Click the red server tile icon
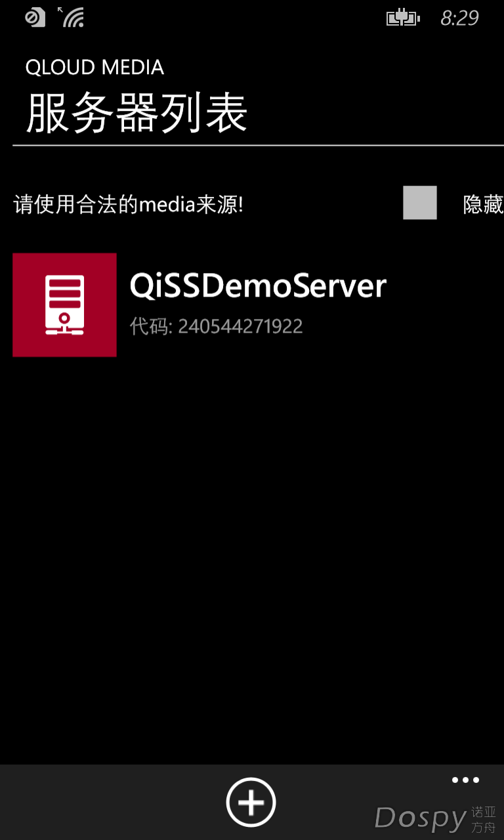The width and height of the screenshot is (504, 840). point(64,305)
